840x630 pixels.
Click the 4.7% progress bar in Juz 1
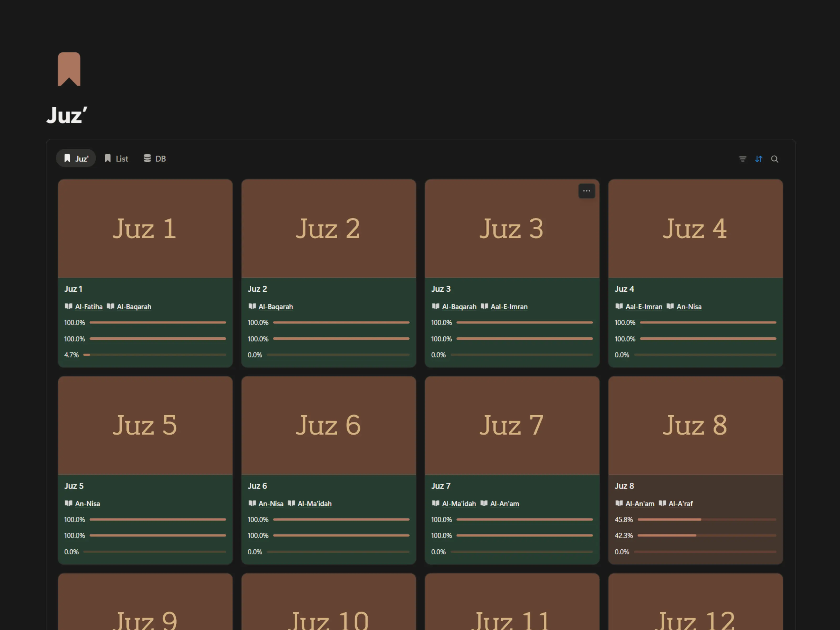pos(155,355)
